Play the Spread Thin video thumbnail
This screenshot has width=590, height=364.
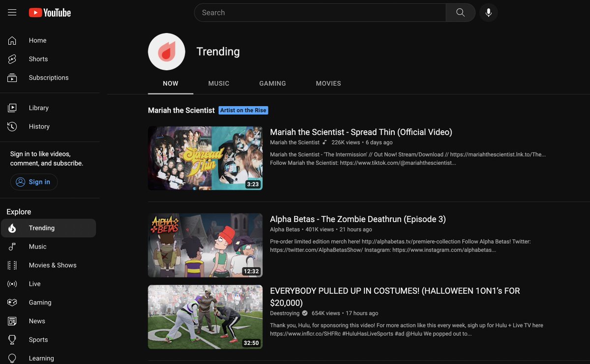point(205,158)
